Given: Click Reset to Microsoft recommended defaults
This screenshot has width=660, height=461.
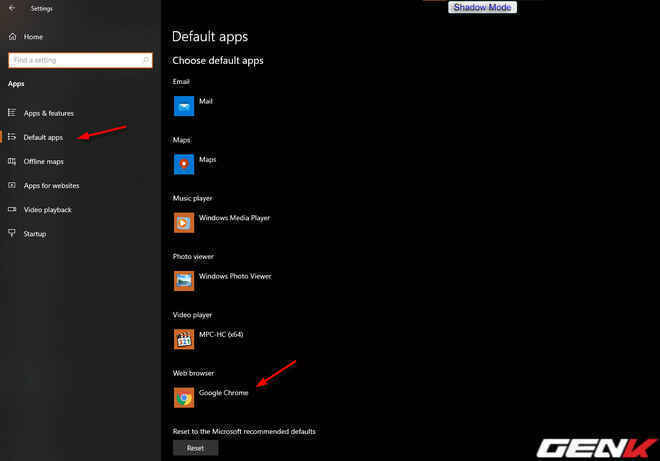Looking at the screenshot, I should click(195, 448).
